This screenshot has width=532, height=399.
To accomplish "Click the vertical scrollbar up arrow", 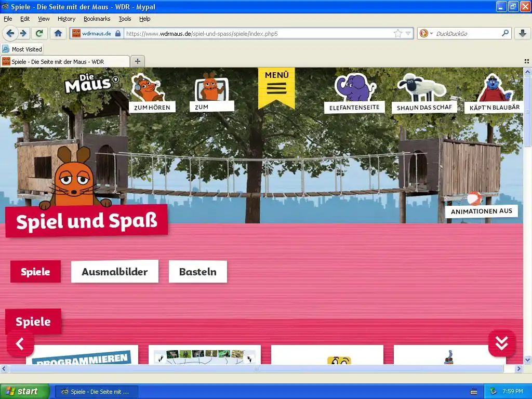I will (527, 72).
